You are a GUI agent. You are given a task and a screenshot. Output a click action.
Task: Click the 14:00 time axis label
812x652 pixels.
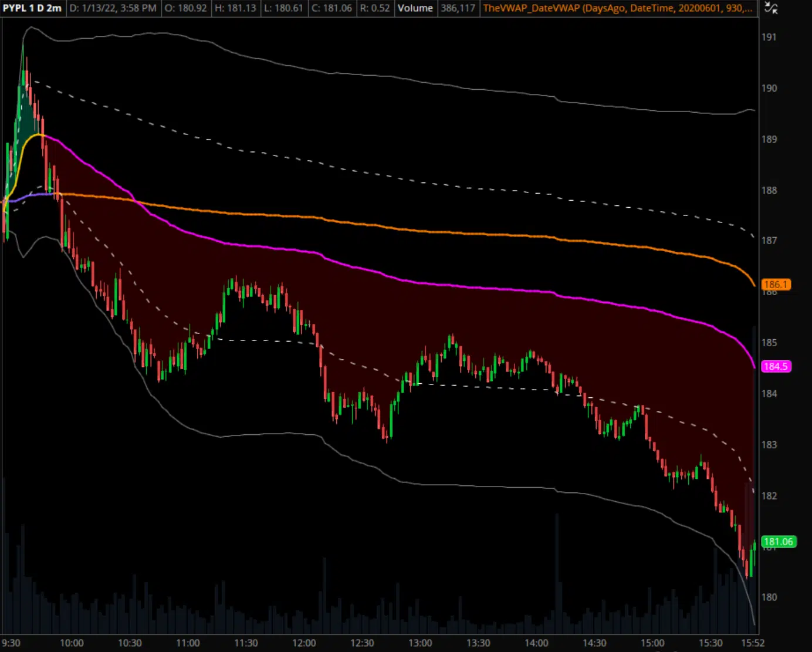tap(536, 643)
